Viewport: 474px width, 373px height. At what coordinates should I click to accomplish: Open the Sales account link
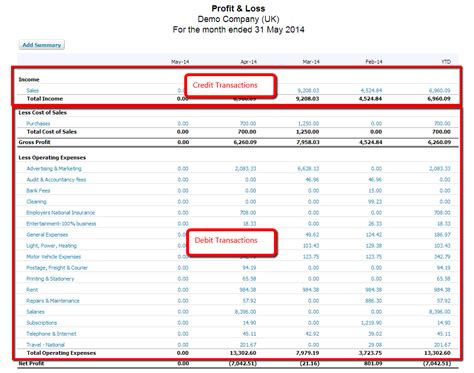pyautogui.click(x=33, y=90)
